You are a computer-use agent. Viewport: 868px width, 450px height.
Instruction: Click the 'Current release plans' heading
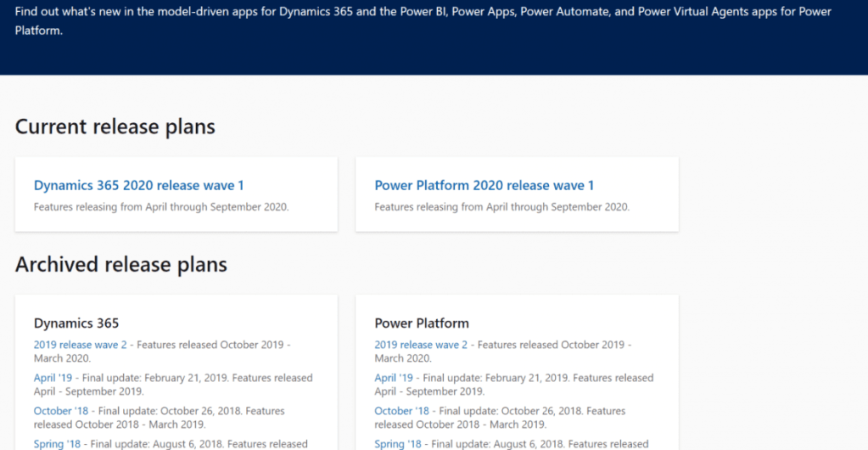tap(115, 127)
